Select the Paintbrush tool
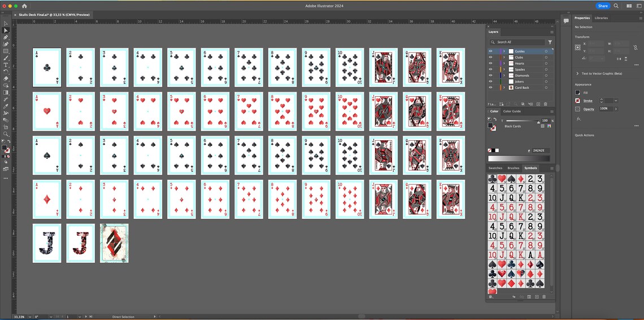The height and width of the screenshot is (320, 644). [x=6, y=58]
